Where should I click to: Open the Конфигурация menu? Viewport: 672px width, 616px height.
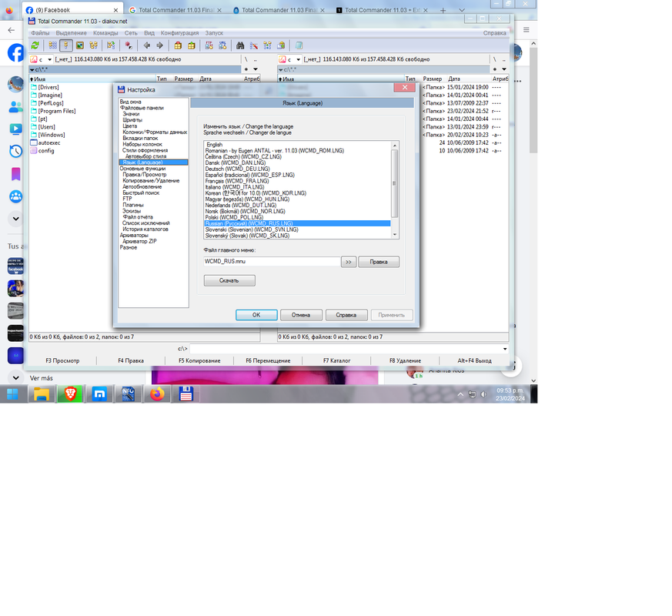[x=179, y=33]
